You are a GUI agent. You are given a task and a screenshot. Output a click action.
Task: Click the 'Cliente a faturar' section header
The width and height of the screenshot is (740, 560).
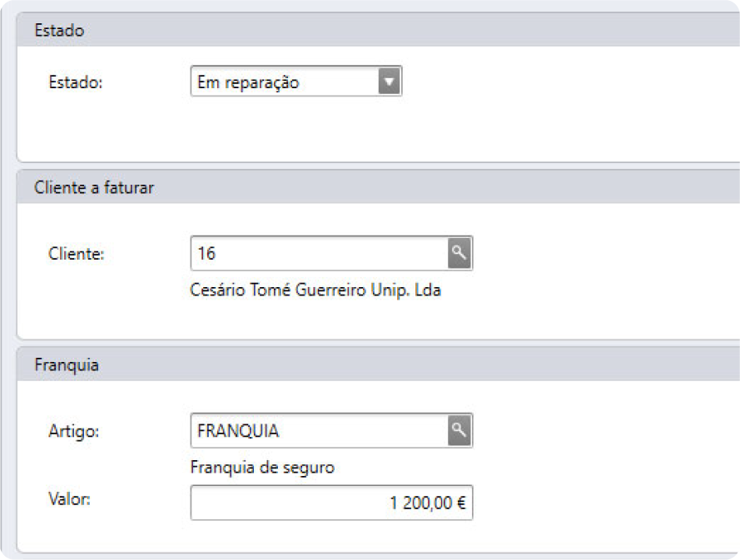[94, 188]
